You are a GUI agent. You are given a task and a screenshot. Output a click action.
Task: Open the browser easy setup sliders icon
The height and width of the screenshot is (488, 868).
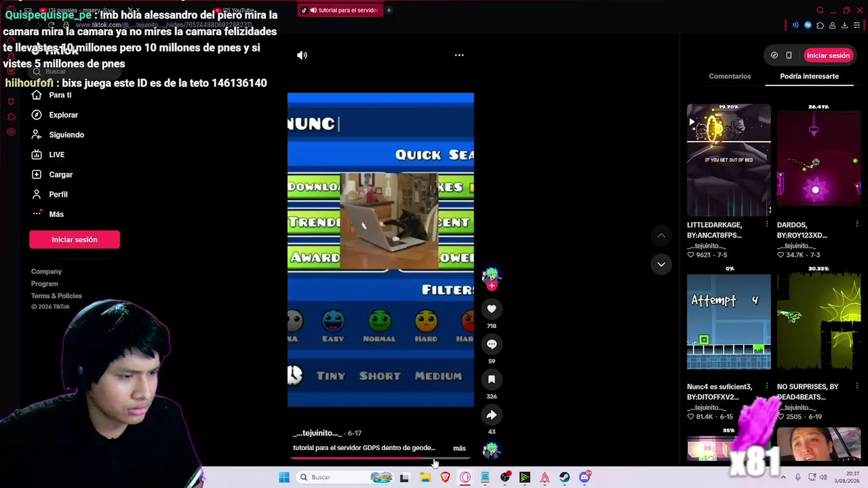coord(857,26)
